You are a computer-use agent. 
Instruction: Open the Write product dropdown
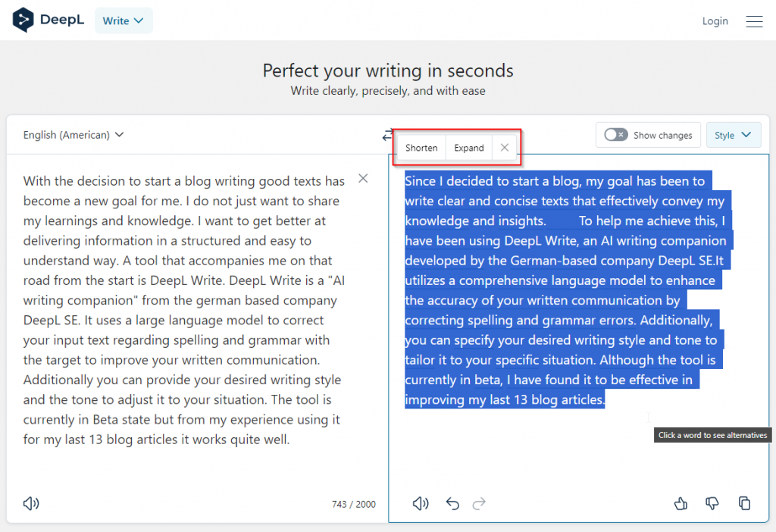pos(124,20)
